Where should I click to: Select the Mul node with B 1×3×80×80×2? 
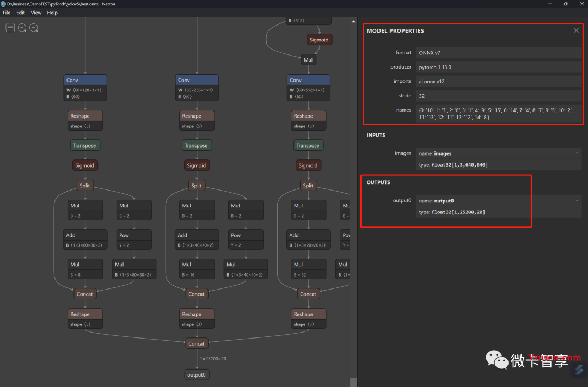[x=134, y=269]
